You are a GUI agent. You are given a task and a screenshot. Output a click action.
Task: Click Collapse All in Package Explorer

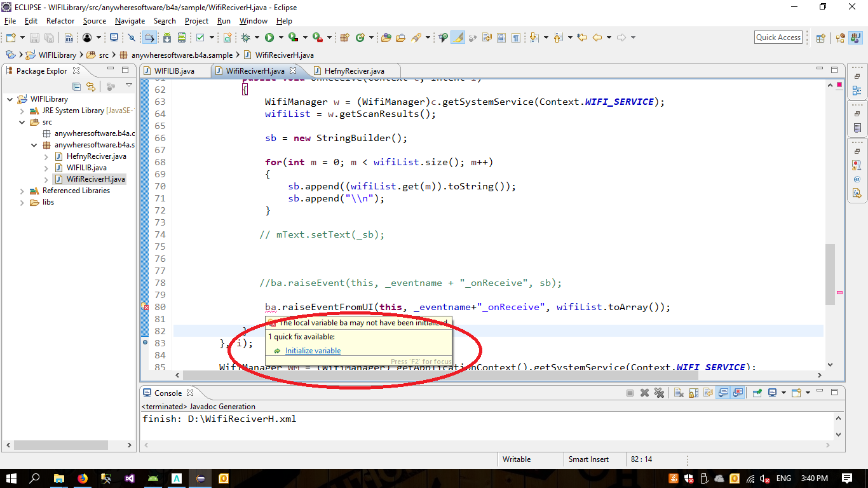76,86
